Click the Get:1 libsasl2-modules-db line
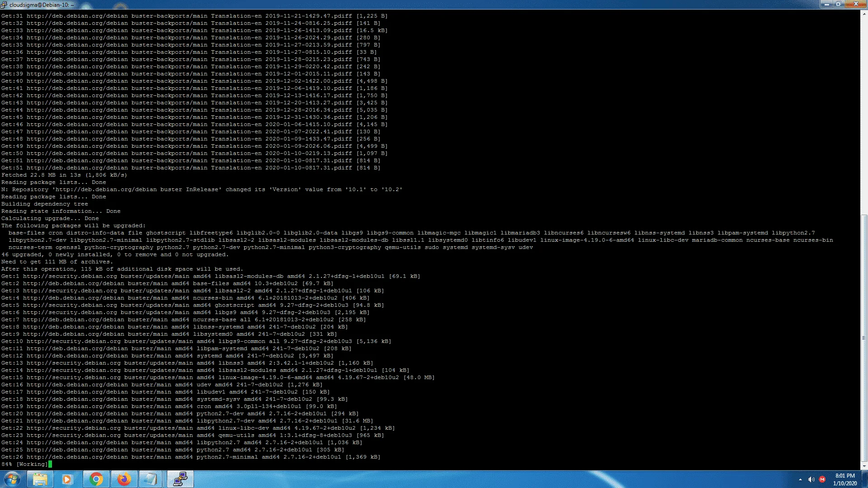Screen dimensions: 868x488 click(211, 276)
